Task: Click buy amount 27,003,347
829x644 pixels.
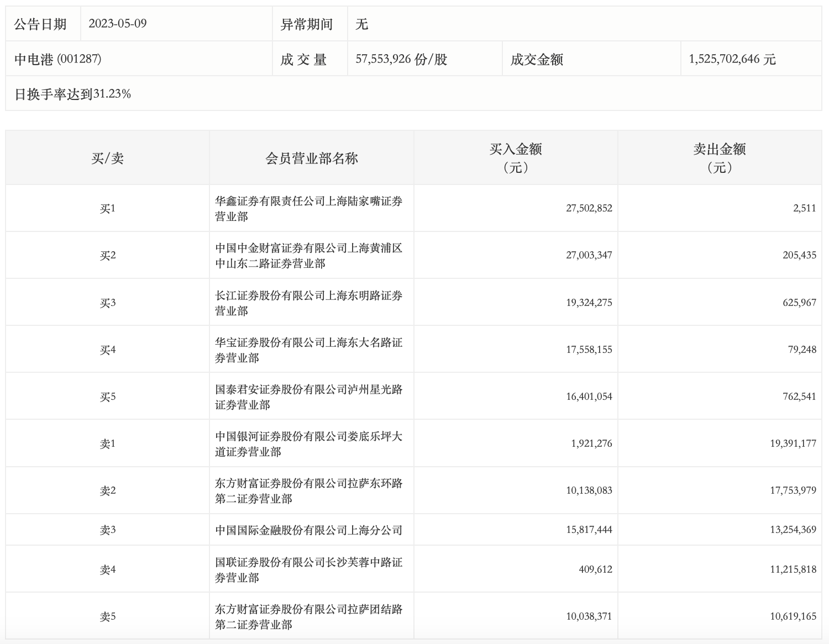Action: click(x=589, y=255)
